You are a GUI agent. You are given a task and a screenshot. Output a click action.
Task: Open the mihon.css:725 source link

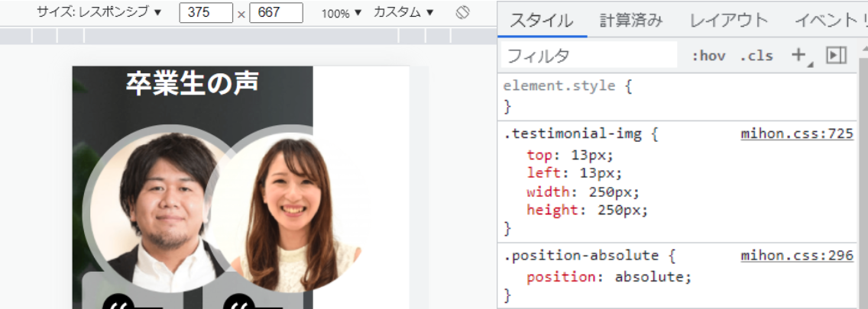tap(797, 134)
